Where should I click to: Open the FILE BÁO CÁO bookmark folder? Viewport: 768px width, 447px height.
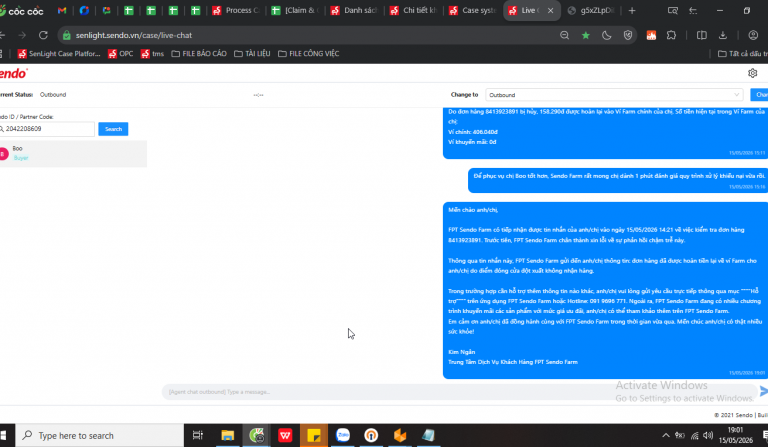tap(199, 54)
